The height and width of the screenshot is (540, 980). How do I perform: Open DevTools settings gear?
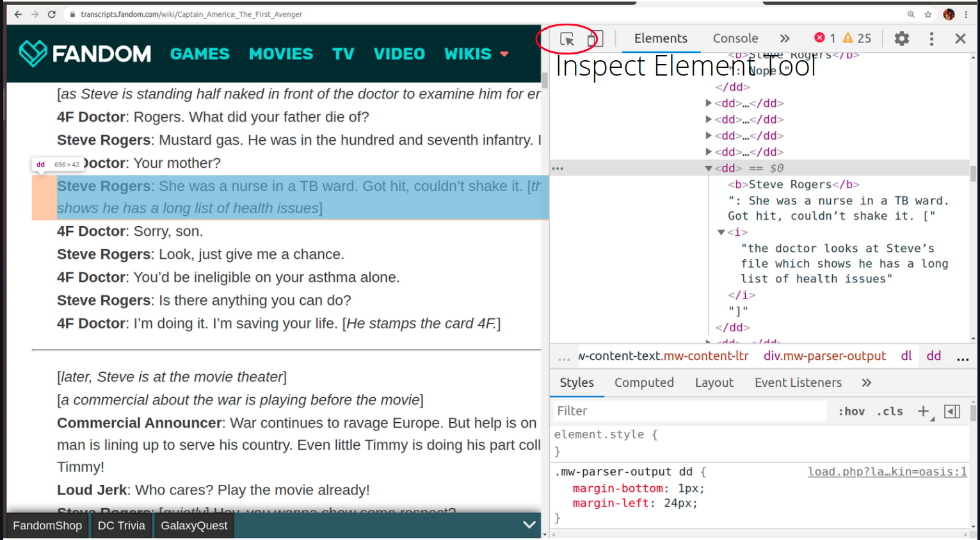[x=901, y=38]
